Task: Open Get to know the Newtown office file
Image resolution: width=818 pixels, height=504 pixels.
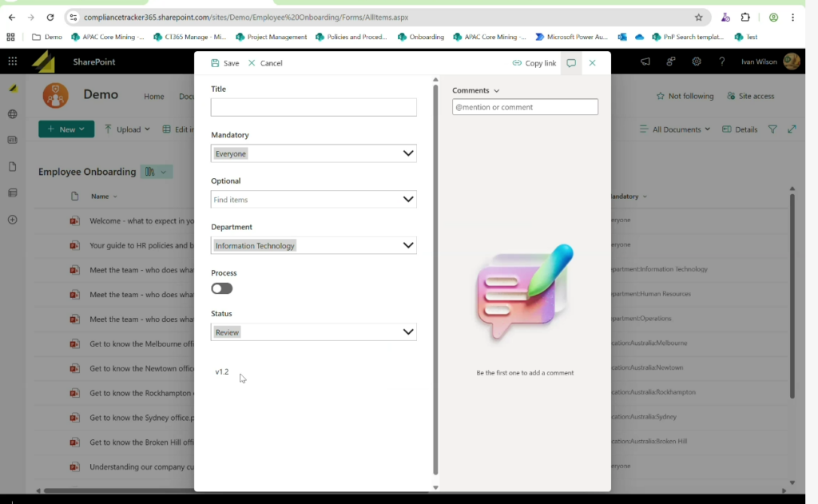Action: (x=141, y=368)
